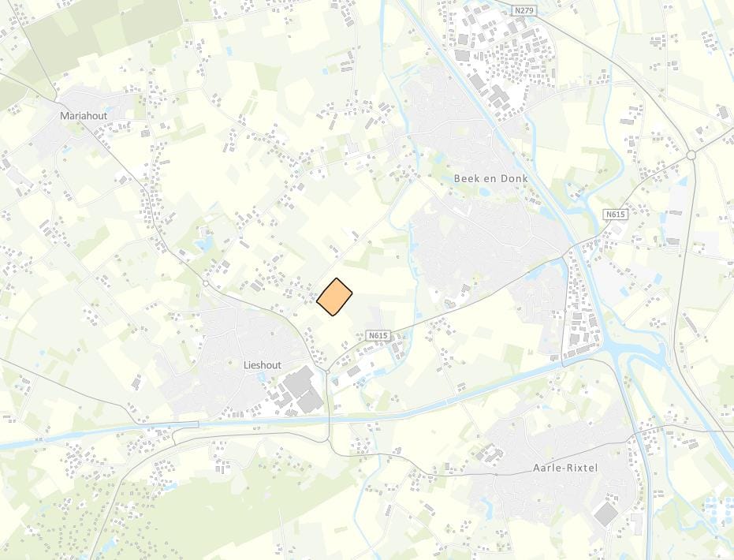This screenshot has height=560, width=734.
Task: Click the N279 road shield
Action: 523,10
